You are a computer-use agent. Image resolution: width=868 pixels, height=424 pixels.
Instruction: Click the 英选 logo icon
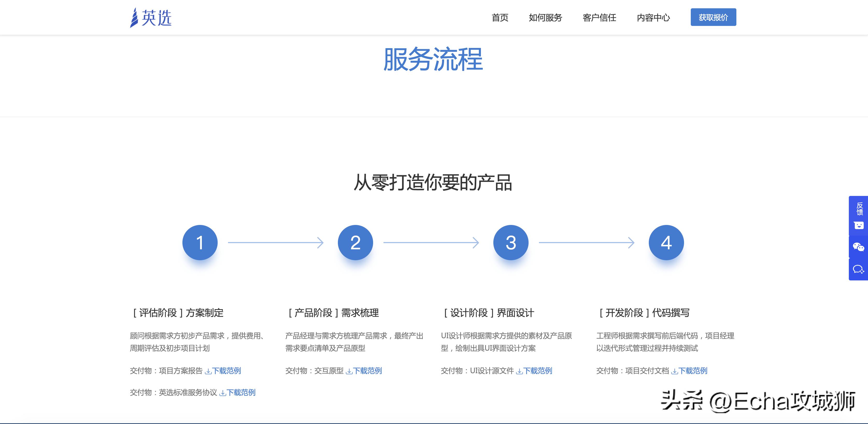click(134, 17)
